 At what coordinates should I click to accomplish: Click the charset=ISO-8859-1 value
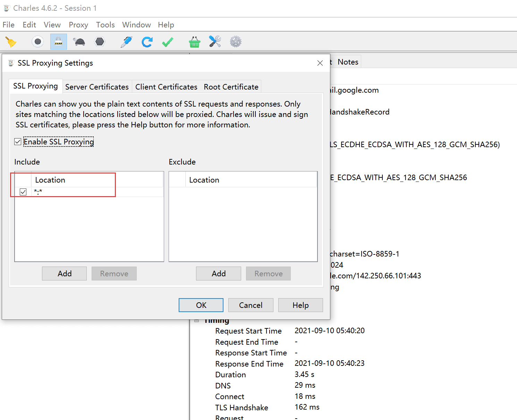[364, 254]
